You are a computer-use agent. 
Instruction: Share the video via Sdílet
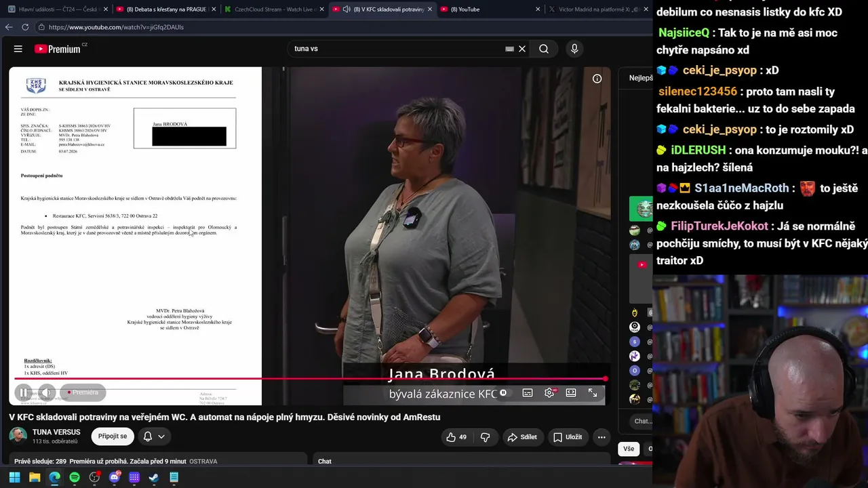[x=522, y=437]
